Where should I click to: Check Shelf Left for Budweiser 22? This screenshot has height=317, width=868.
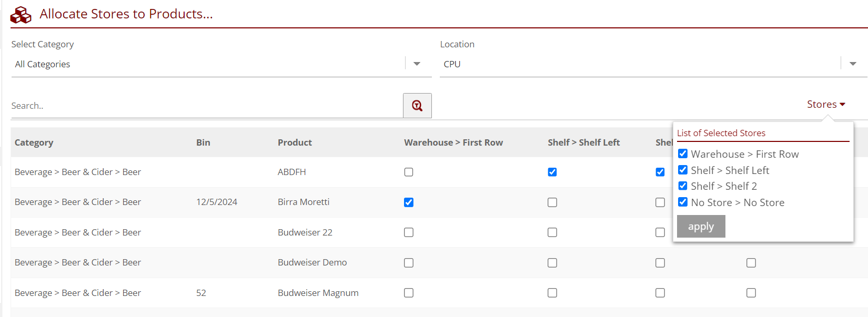(552, 232)
